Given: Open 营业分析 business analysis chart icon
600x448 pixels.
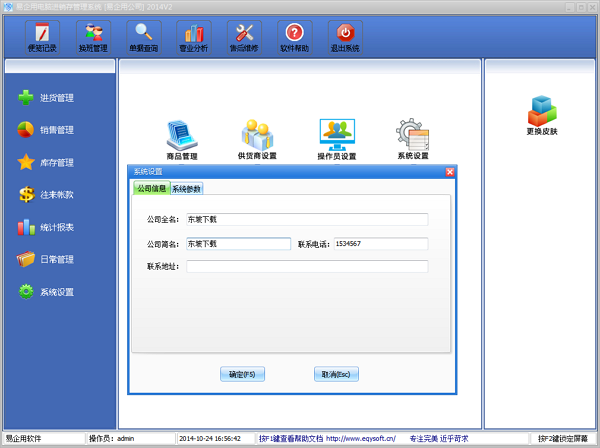Looking at the screenshot, I should [194, 37].
